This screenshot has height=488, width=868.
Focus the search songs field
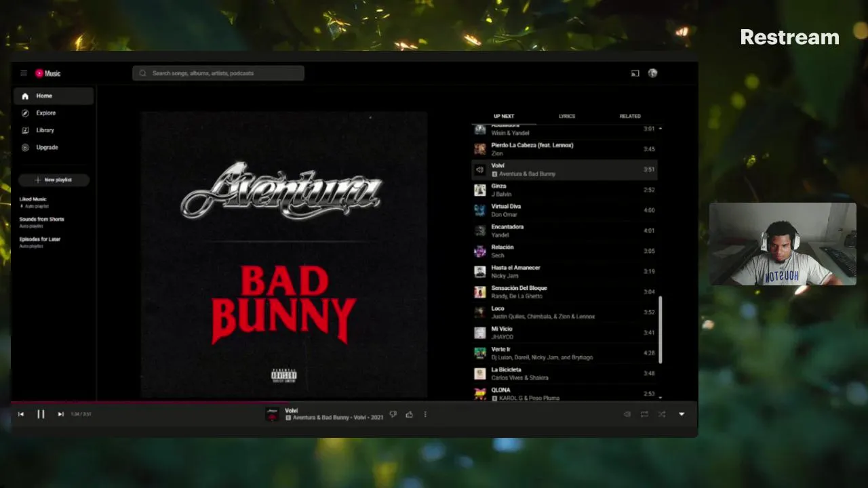tap(218, 73)
